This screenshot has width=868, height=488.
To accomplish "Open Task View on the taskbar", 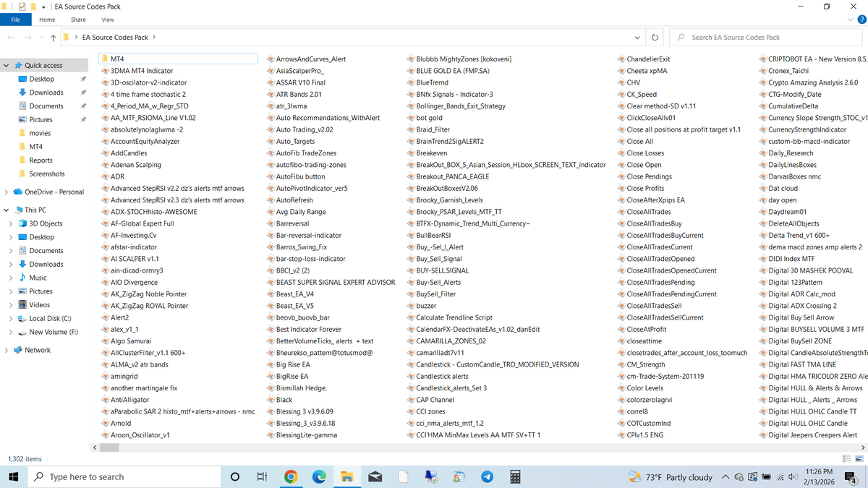I will [x=263, y=477].
